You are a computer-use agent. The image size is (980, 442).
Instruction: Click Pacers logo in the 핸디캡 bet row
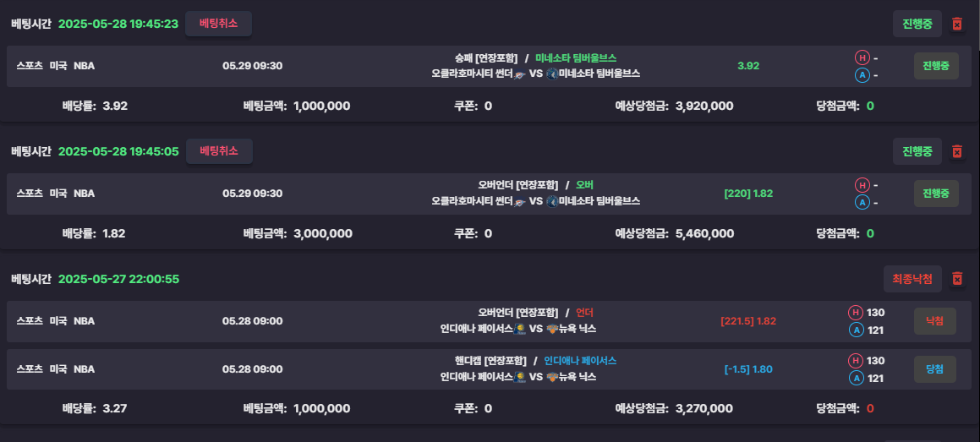click(519, 377)
